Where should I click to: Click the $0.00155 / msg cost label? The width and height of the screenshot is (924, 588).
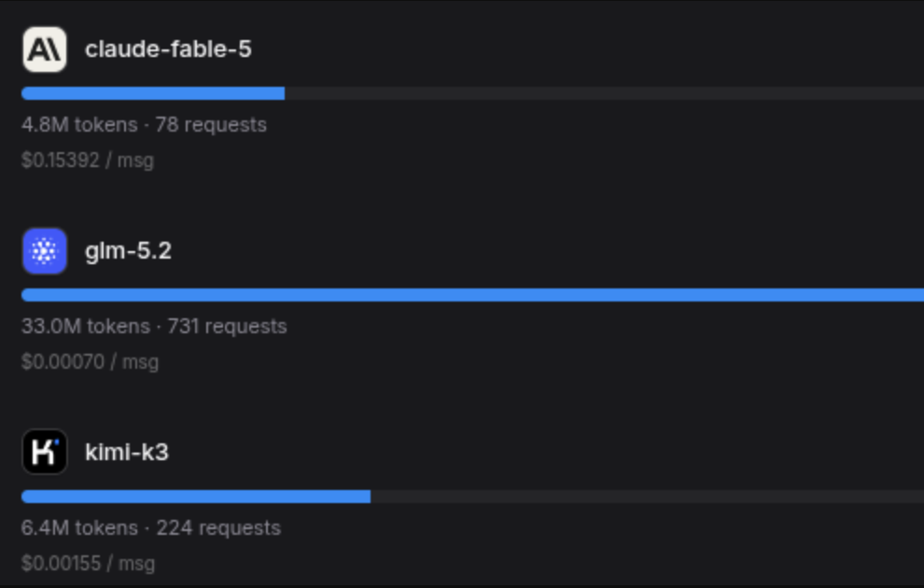tap(89, 563)
